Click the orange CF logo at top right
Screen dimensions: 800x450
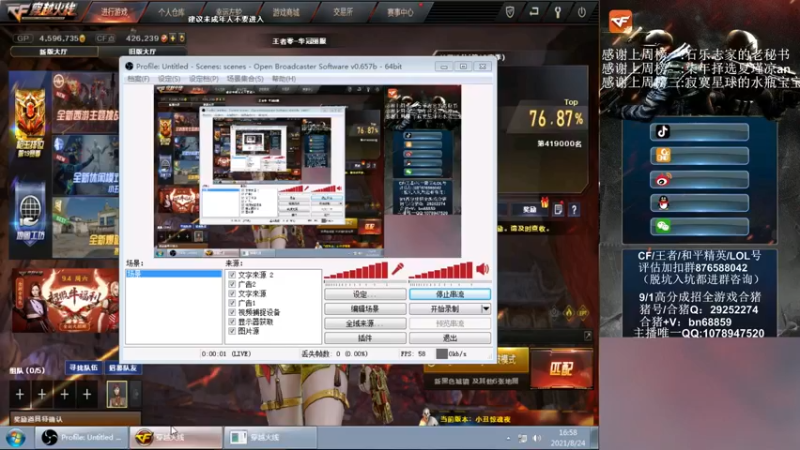point(620,21)
